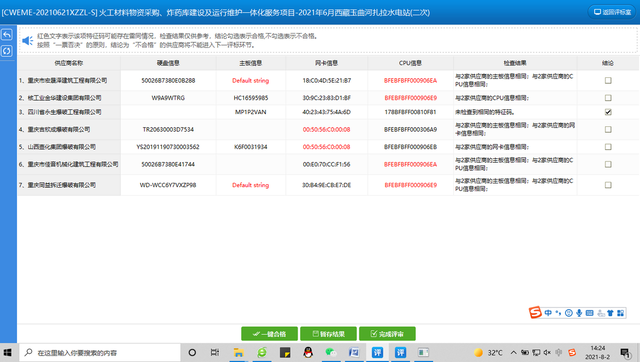The image size is (640, 362).
Task: Click the blue speaker notice icon
Action: [x=27, y=40]
